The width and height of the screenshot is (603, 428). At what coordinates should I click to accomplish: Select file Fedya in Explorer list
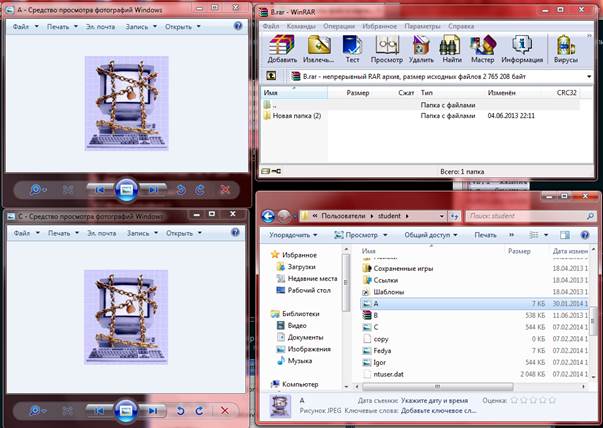click(x=475, y=351)
